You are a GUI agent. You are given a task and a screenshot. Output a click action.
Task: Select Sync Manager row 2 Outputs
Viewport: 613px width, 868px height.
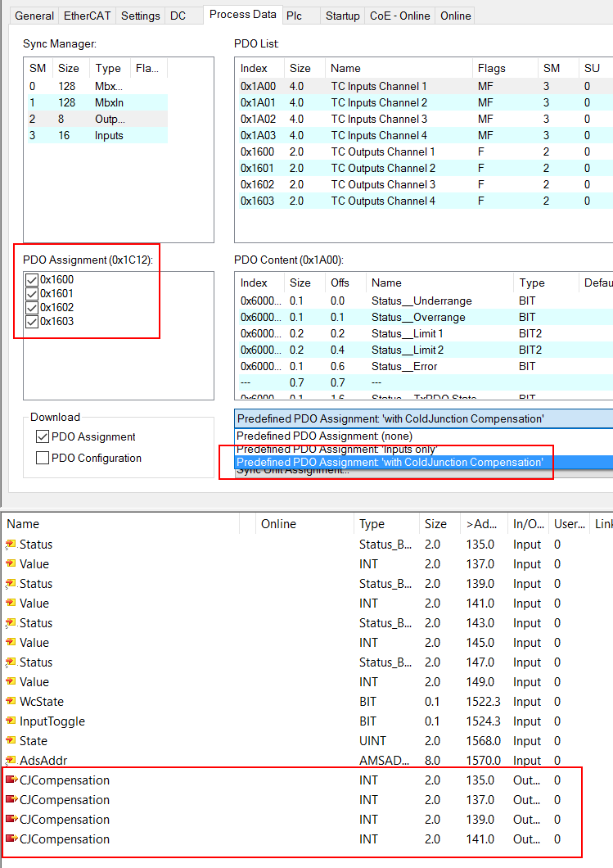point(97,119)
